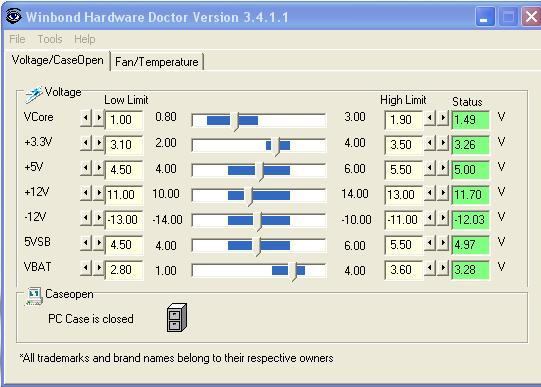This screenshot has width=541, height=387.
Task: Click the VCore low limit field 1.00
Action: 124,120
